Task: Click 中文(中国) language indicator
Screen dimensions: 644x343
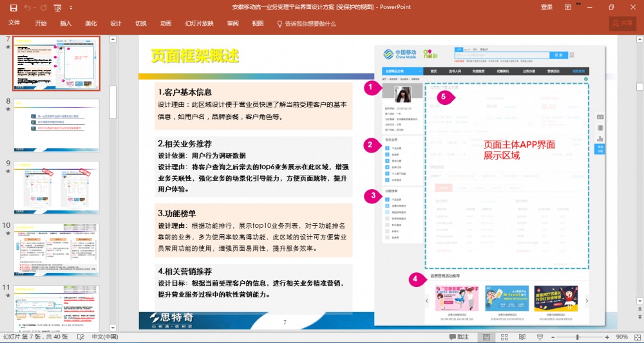Action: [105, 337]
